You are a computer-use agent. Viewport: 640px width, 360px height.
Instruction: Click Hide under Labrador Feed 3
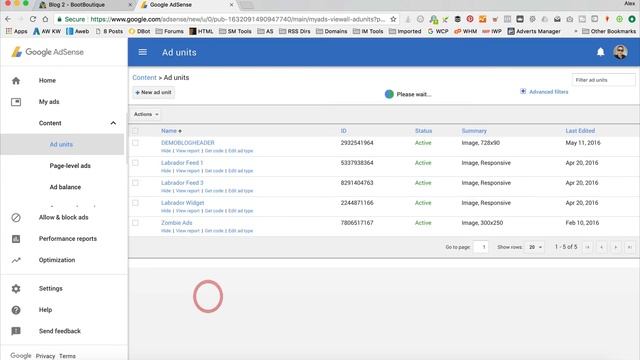[x=166, y=191]
